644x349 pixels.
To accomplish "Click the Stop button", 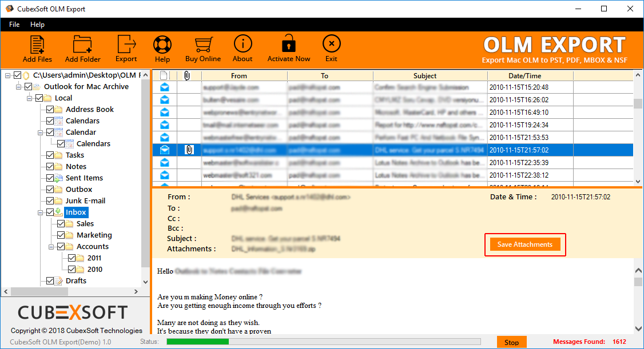I will click(x=512, y=343).
